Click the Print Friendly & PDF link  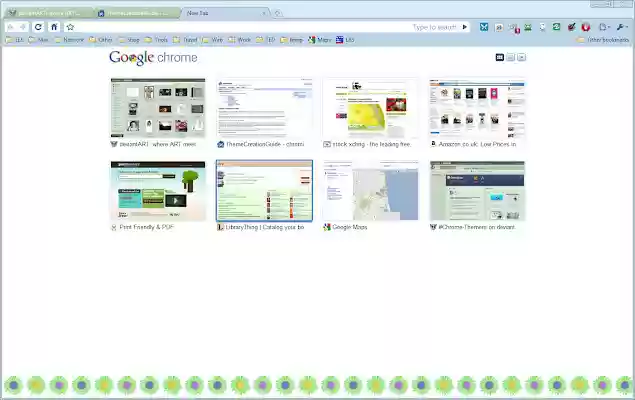[142, 227]
